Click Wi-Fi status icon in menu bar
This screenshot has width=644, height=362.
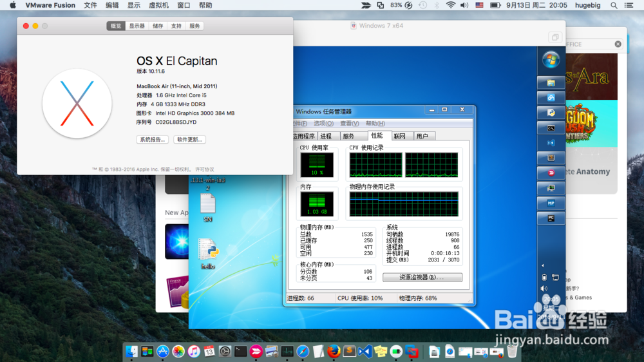point(451,5)
